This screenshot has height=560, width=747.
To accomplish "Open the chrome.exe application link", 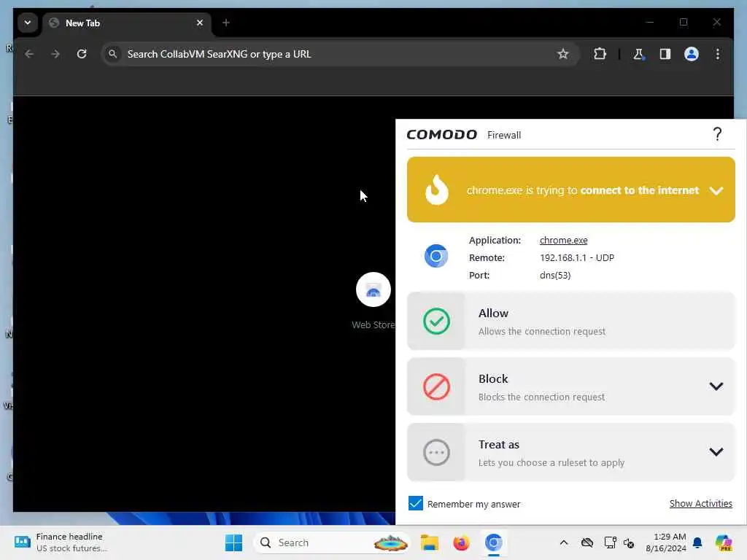I will pyautogui.click(x=564, y=240).
